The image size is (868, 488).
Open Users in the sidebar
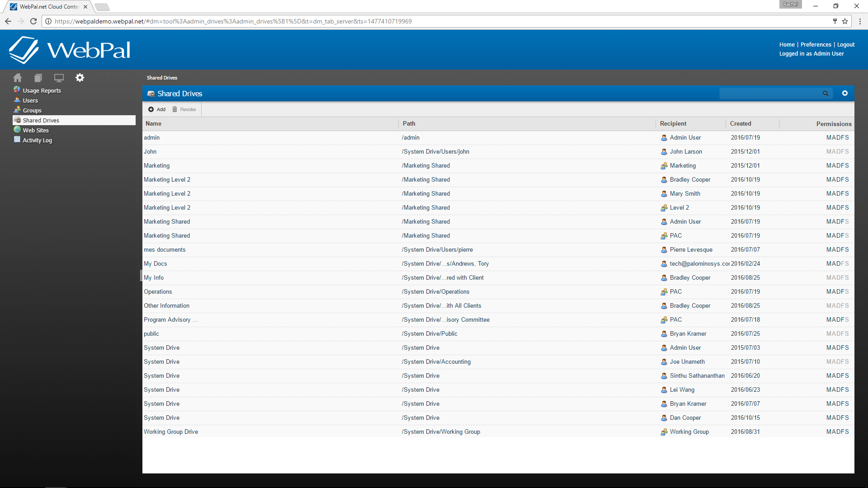30,100
